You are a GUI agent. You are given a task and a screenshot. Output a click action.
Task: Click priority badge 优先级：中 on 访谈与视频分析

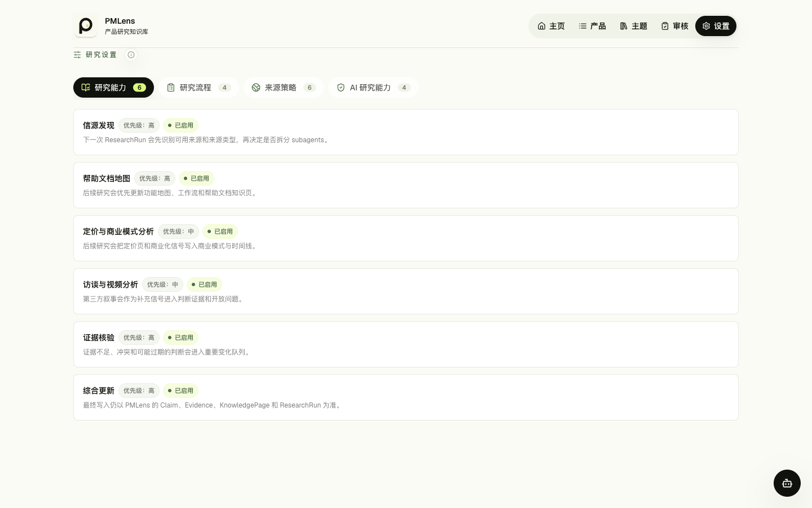[x=162, y=284]
